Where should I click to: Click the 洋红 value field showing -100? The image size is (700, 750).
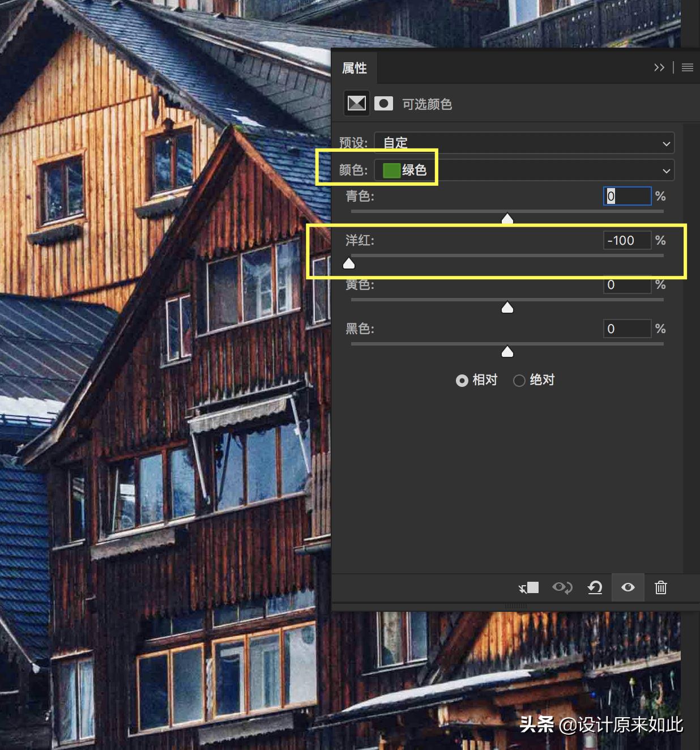[627, 240]
